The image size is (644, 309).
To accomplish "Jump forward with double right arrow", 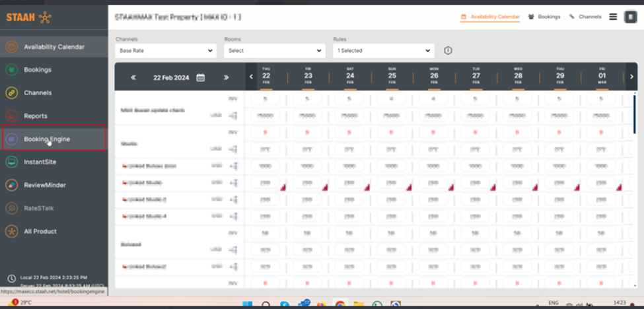I will [x=226, y=77].
